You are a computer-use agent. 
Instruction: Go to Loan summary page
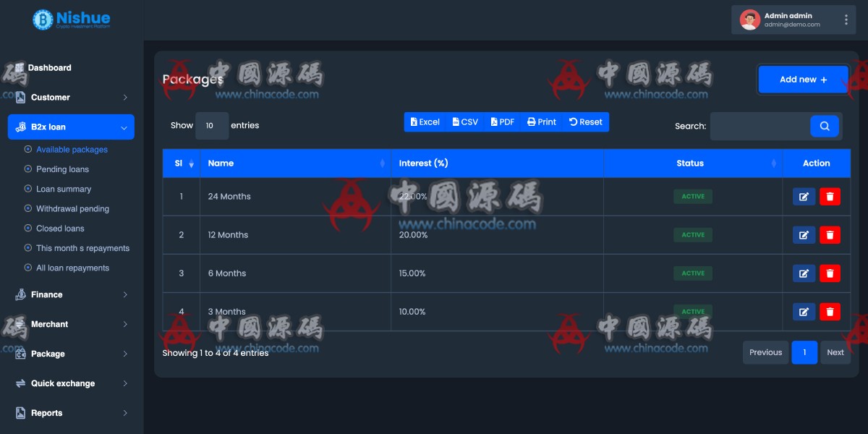[x=64, y=189]
